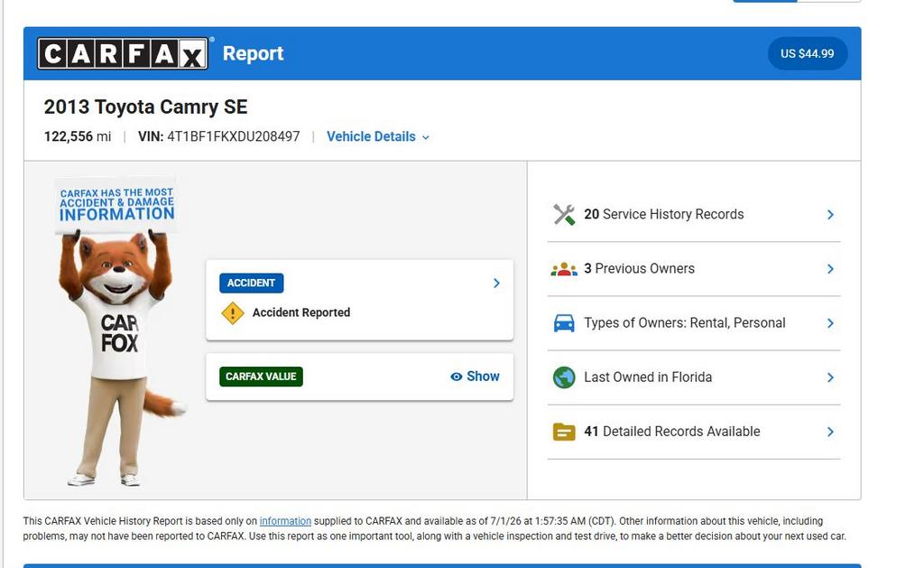The width and height of the screenshot is (924, 568).
Task: Click the blue car owner-type icon
Action: click(564, 323)
